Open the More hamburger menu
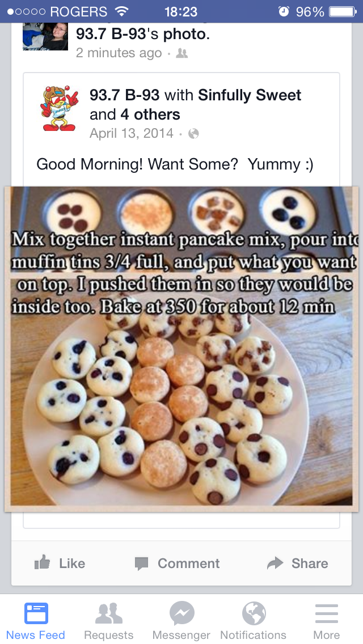This screenshot has height=644, width=363. (x=326, y=621)
